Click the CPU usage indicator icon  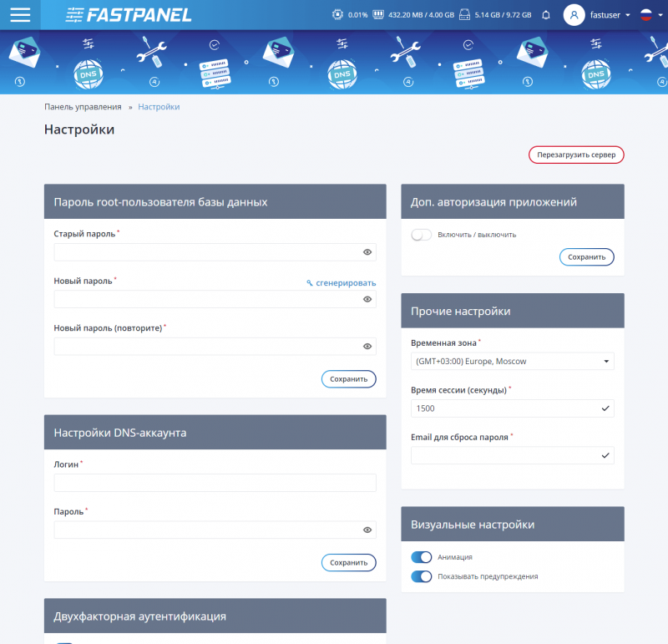(x=337, y=15)
